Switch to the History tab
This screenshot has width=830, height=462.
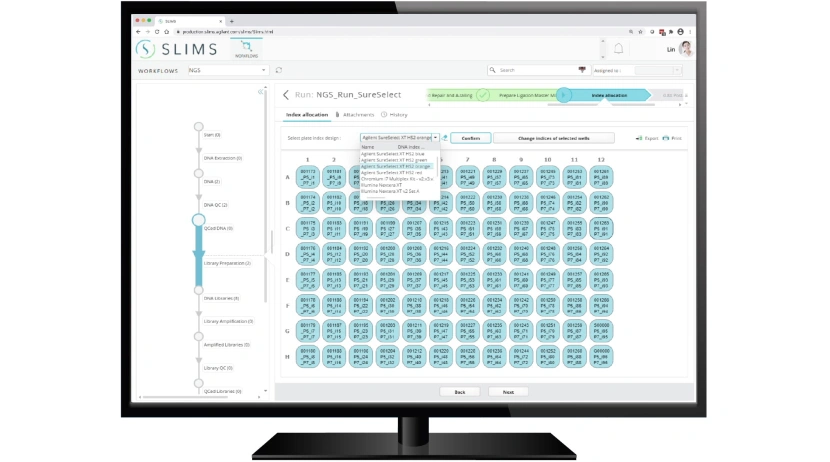[395, 115]
